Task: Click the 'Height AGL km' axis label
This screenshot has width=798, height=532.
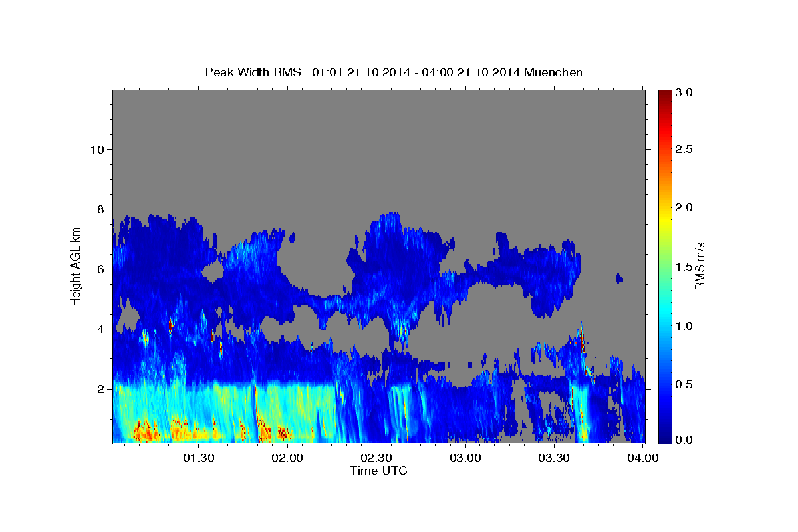Action: [x=76, y=267]
